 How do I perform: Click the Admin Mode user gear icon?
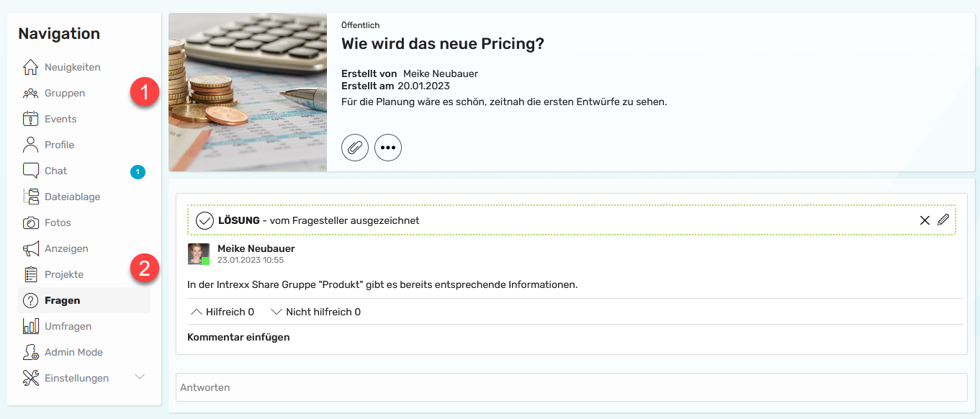pyautogui.click(x=30, y=352)
